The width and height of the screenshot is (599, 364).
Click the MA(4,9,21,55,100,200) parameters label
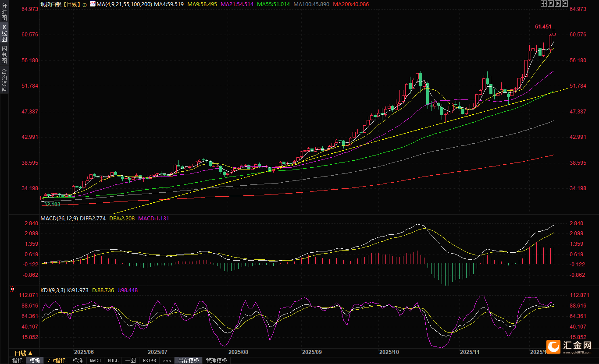tap(125, 4)
